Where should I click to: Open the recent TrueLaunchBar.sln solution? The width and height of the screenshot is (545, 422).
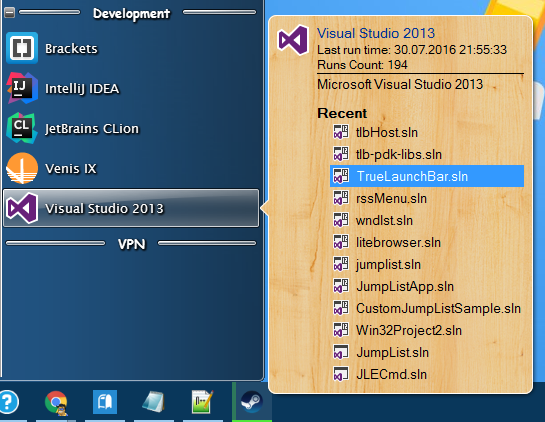[427, 176]
